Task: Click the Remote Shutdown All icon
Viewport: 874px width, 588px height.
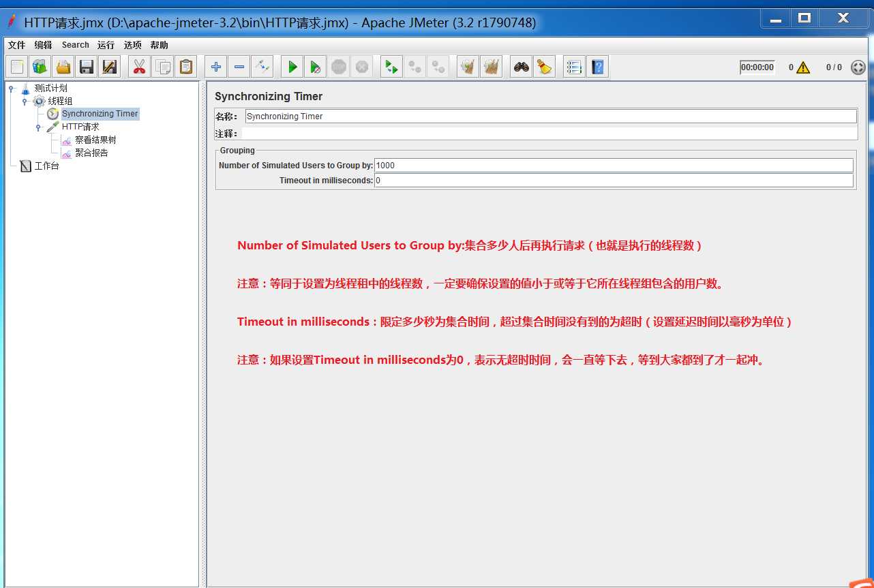Action: 438,67
